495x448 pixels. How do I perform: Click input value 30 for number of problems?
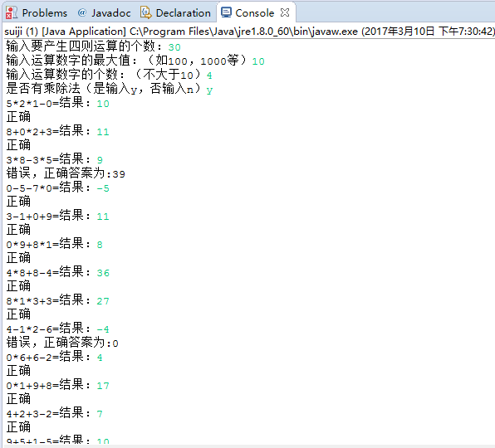coord(174,47)
